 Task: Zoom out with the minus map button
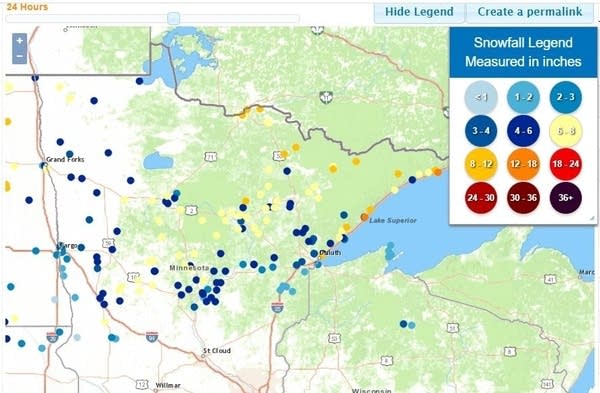[x=20, y=56]
